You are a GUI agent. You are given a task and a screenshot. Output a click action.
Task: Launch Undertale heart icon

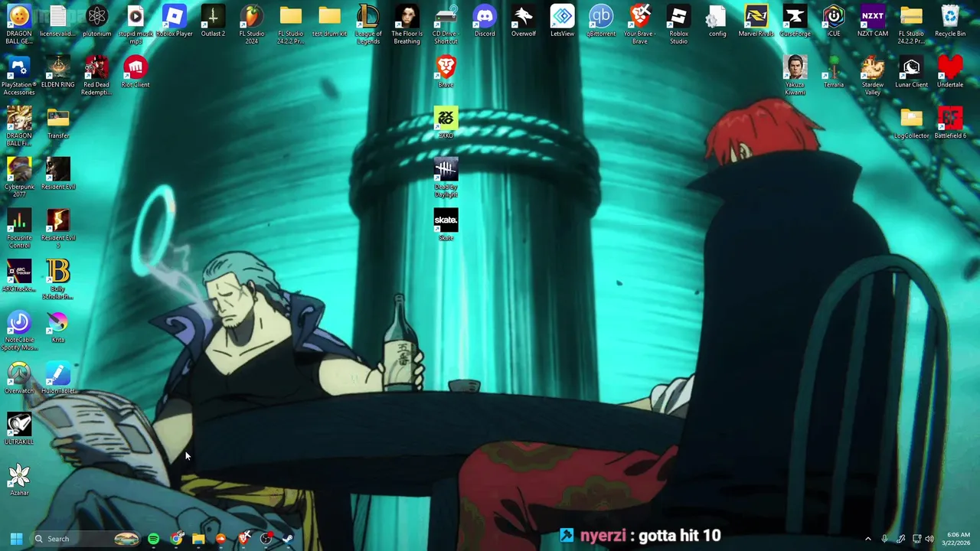pos(950,73)
